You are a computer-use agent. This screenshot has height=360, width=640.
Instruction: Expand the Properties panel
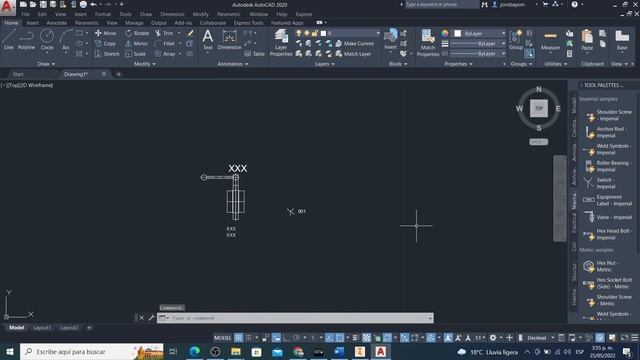point(458,64)
